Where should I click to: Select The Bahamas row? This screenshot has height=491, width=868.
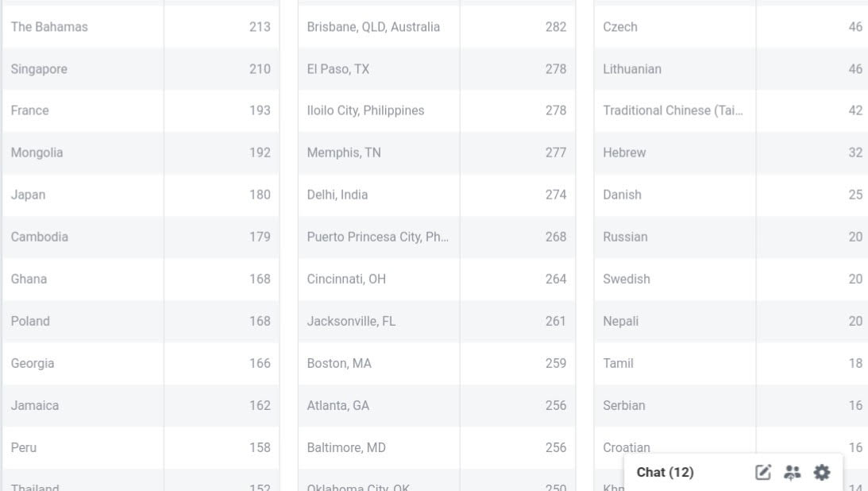click(x=49, y=27)
